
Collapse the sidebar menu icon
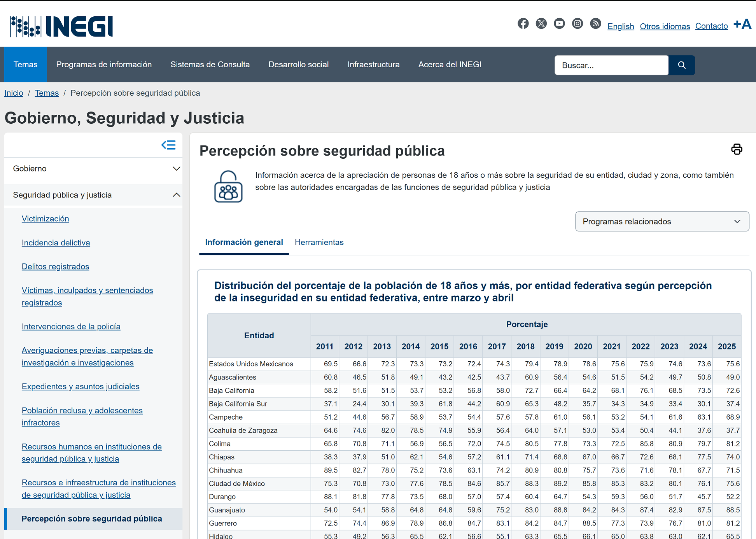pos(168,145)
